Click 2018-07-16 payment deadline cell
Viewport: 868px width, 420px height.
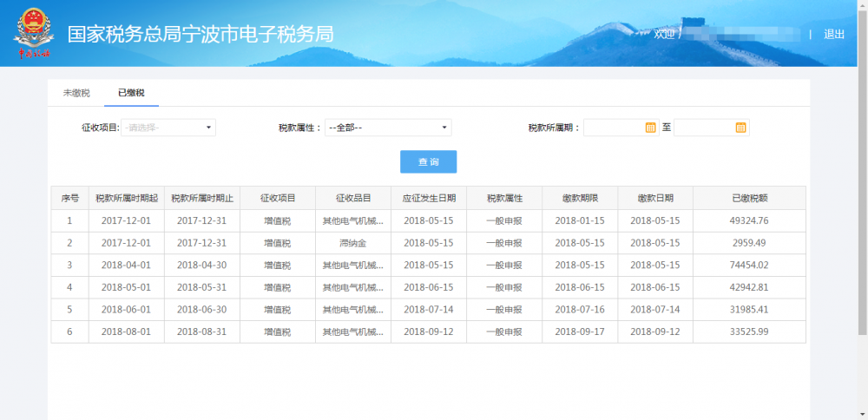[x=580, y=309]
